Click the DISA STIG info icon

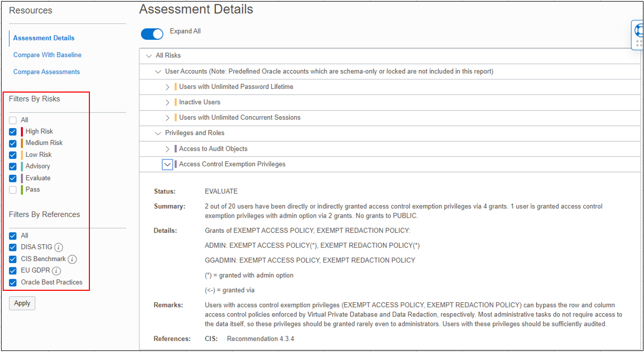pos(59,247)
